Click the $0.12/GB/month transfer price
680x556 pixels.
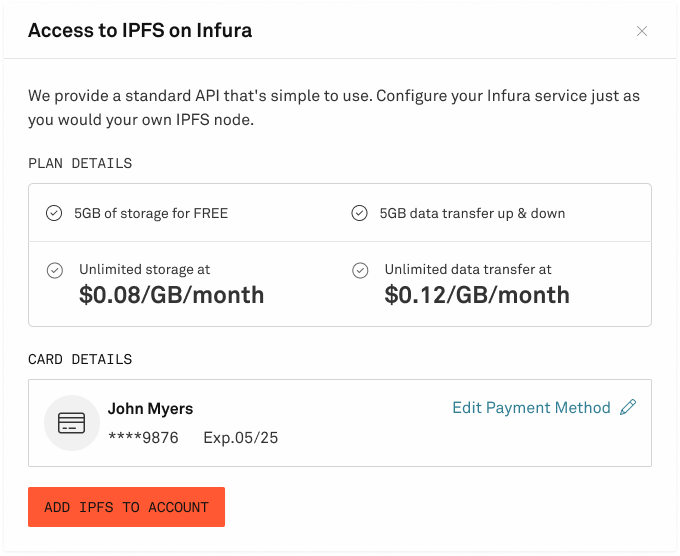point(477,295)
